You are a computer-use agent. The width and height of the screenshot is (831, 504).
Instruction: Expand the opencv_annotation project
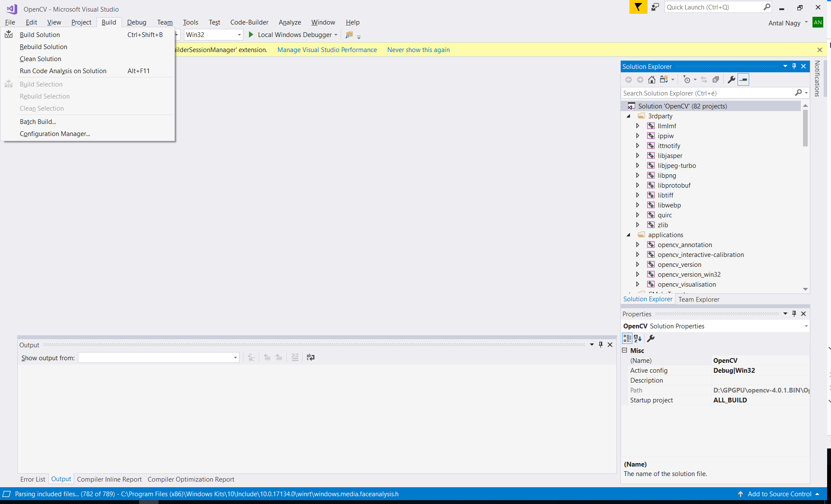[638, 245]
